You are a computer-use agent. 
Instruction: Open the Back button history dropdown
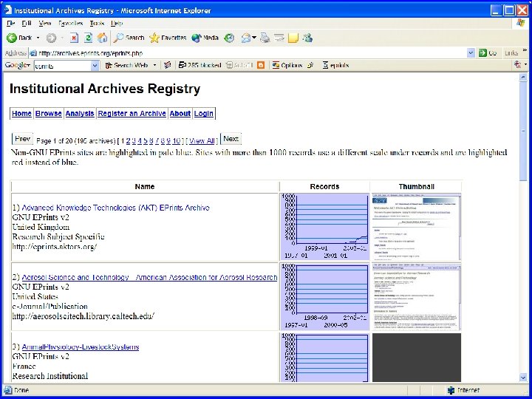[x=38, y=38]
